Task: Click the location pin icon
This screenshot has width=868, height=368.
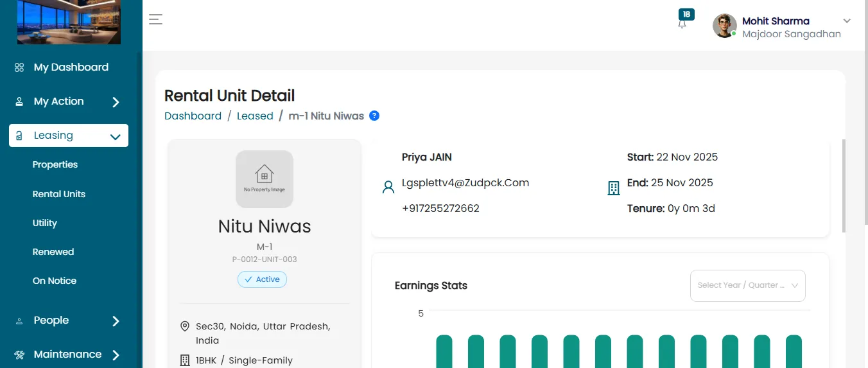Action: pos(185,326)
